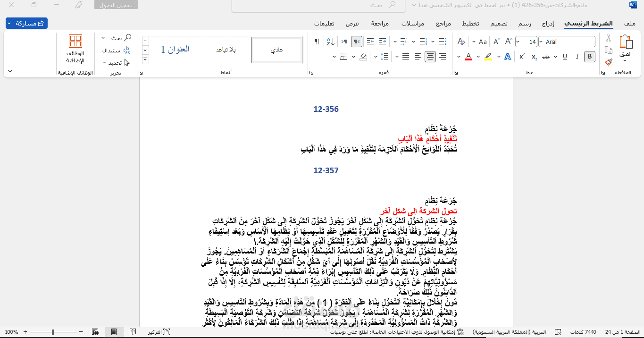The height and width of the screenshot is (338, 644).
Task: Apply the yellow text highlight color
Action: [488, 57]
